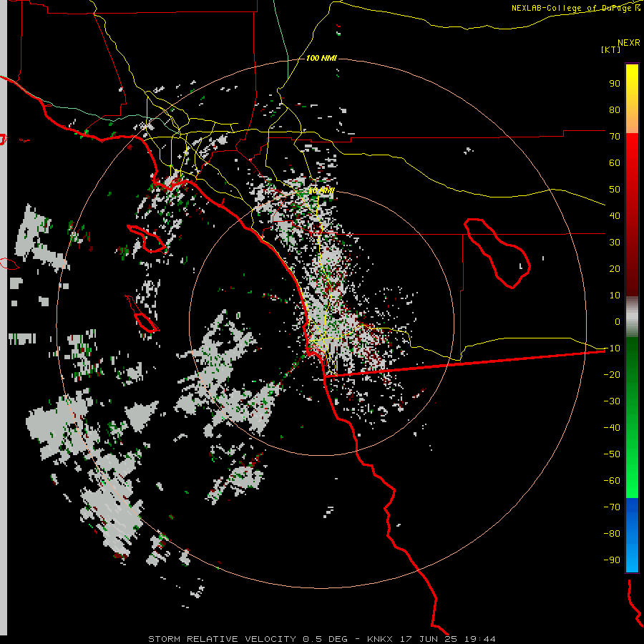Click the Salton Sea outline on the map
Image resolution: width=644 pixels, height=644 pixels.
point(497,253)
